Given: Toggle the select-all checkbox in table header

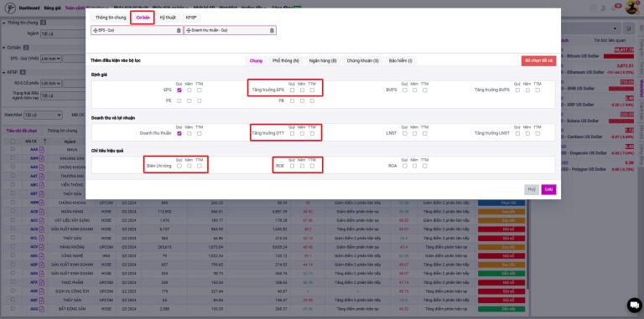Looking at the screenshot, I should (x=13, y=141).
